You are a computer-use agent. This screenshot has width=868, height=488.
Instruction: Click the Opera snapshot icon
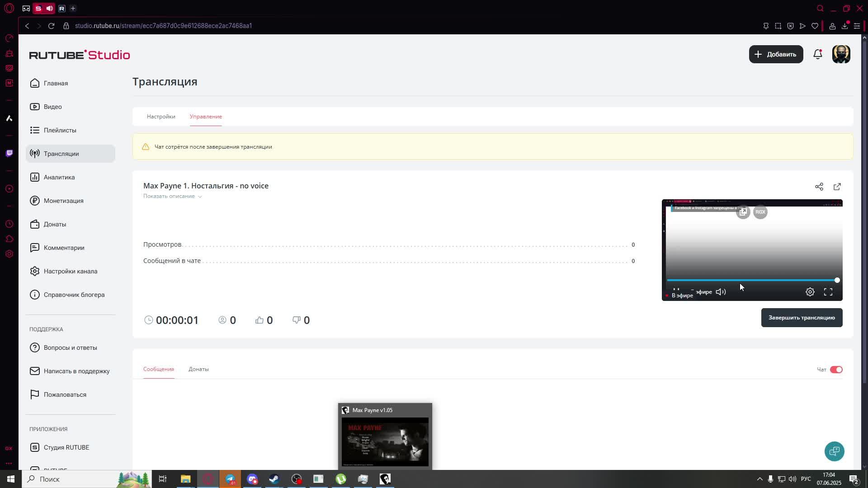(x=778, y=26)
